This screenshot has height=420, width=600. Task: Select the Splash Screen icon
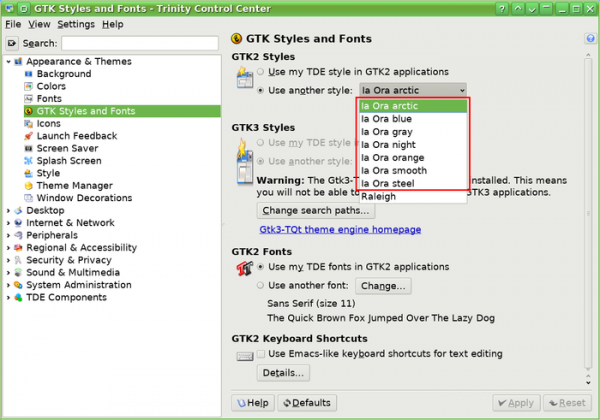(28, 161)
